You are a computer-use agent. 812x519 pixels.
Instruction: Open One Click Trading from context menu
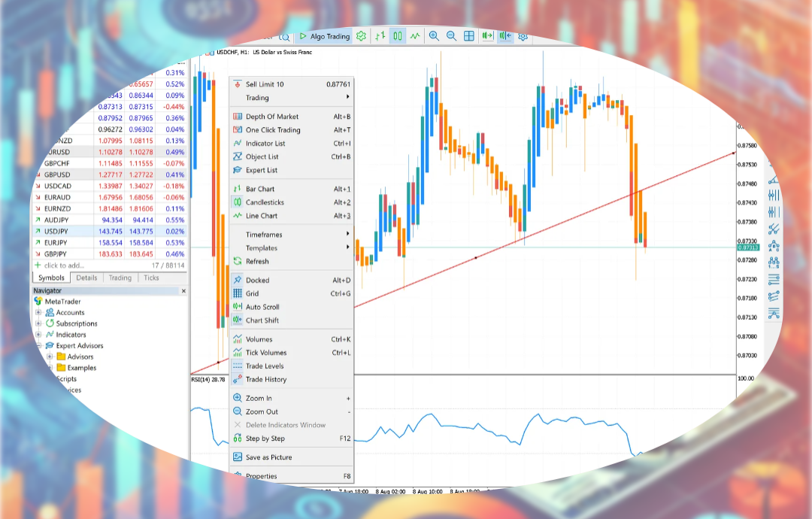point(291,130)
